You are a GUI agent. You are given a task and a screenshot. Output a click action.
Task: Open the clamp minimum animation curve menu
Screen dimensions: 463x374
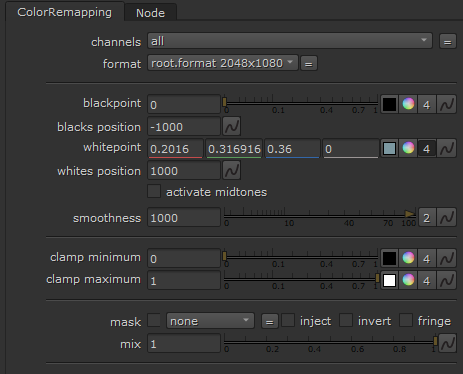[447, 258]
